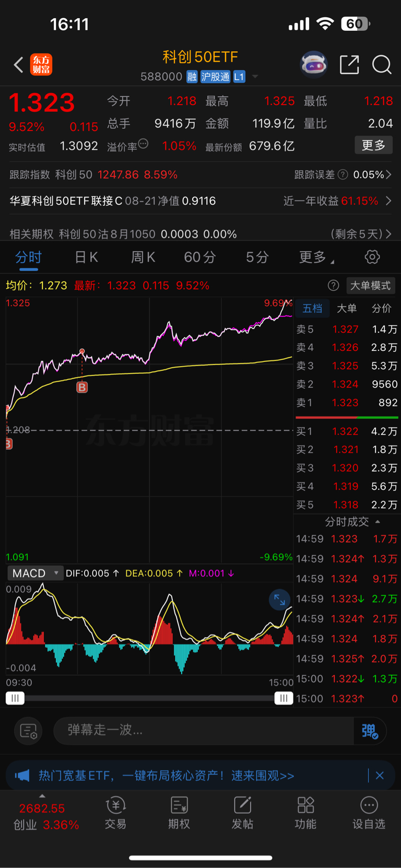Expand 跟踪误差 0.05% chevron

[x=388, y=174]
